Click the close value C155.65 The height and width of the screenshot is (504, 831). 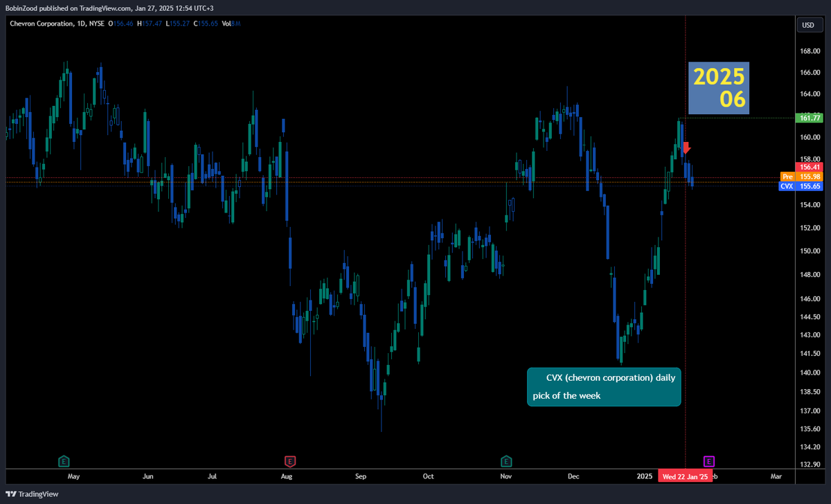206,24
